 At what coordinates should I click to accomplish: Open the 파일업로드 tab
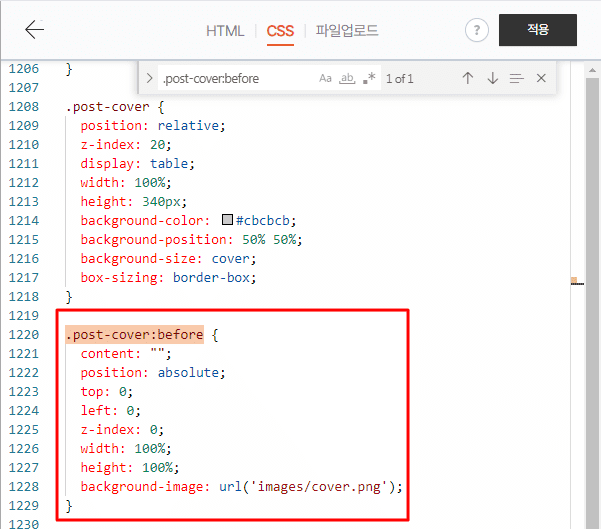(346, 30)
